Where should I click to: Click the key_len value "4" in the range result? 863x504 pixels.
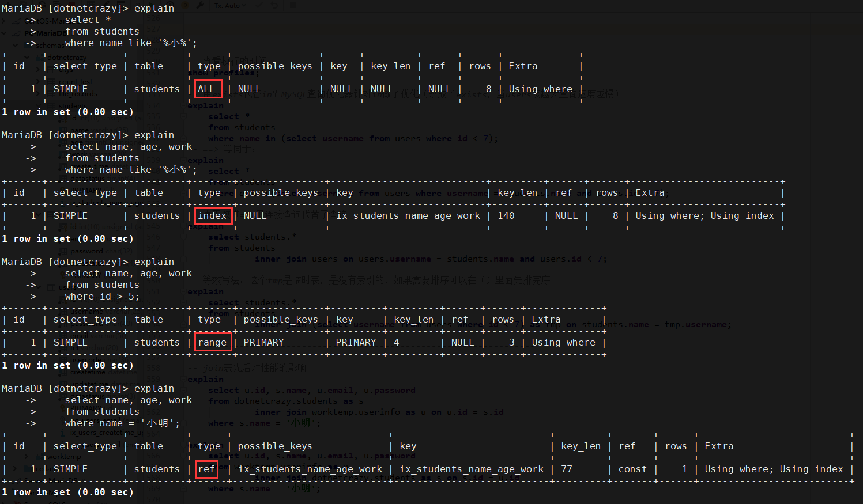(x=397, y=343)
